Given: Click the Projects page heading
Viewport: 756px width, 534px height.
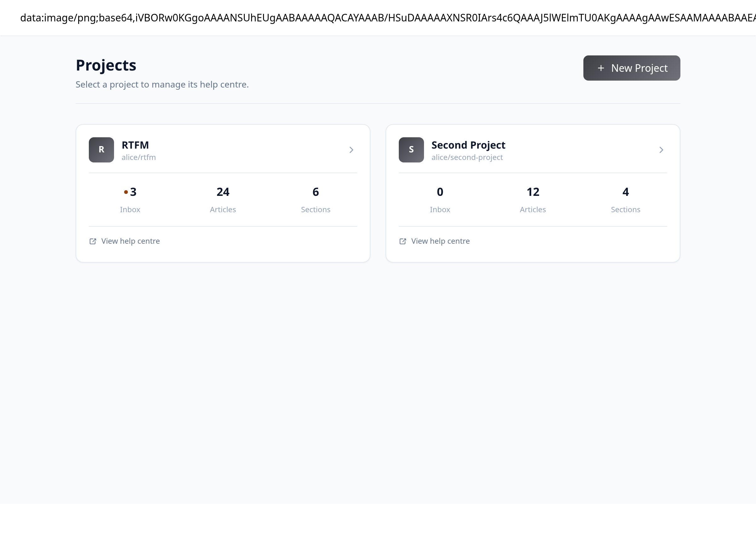Looking at the screenshot, I should (x=106, y=65).
